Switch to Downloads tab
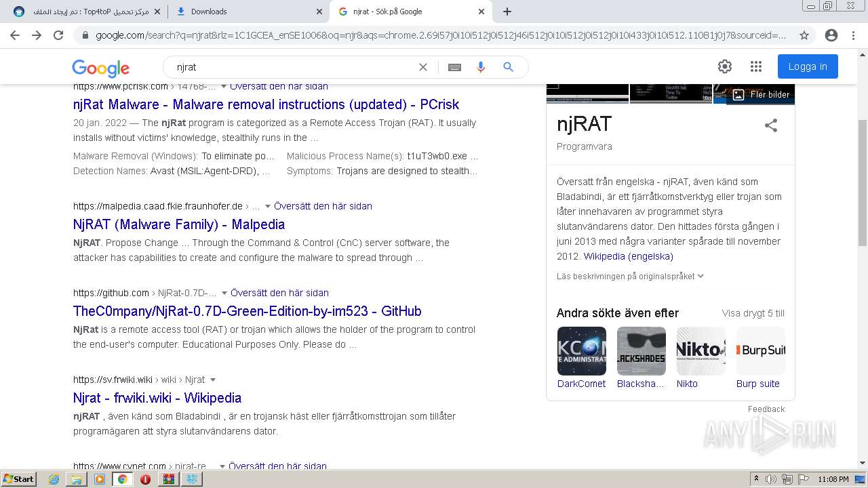 click(248, 12)
